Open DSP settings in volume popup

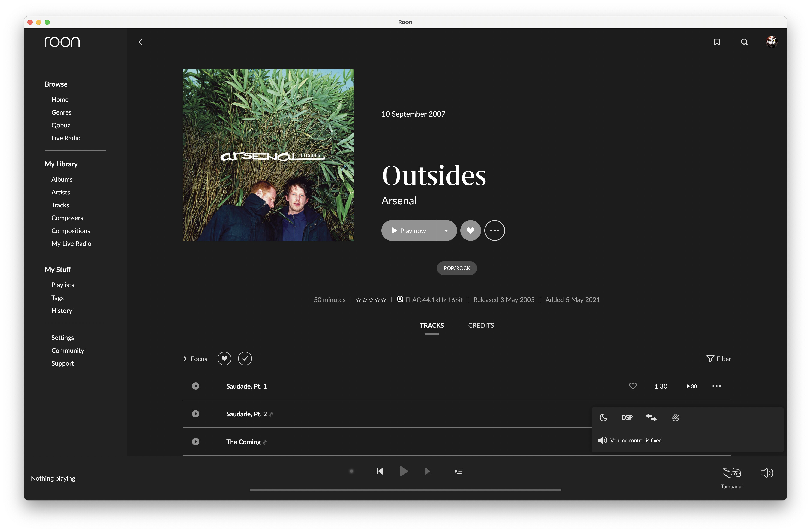click(x=627, y=418)
